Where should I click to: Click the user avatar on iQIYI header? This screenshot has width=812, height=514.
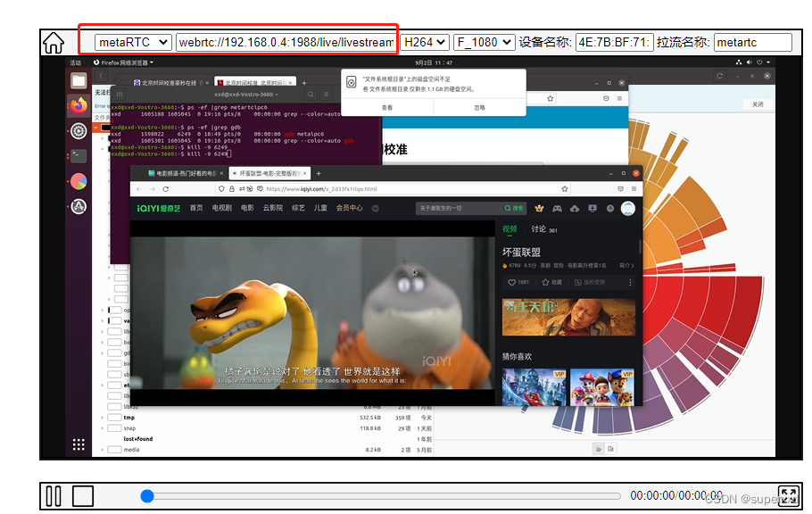(x=628, y=208)
